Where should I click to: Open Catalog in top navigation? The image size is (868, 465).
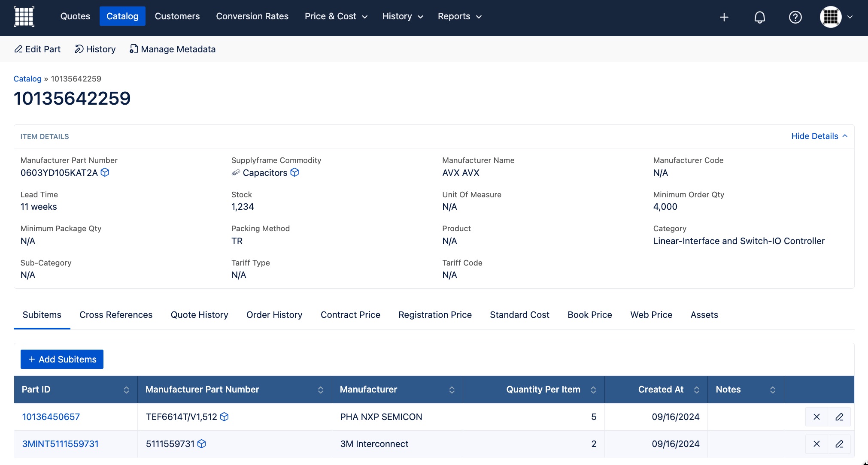click(122, 16)
